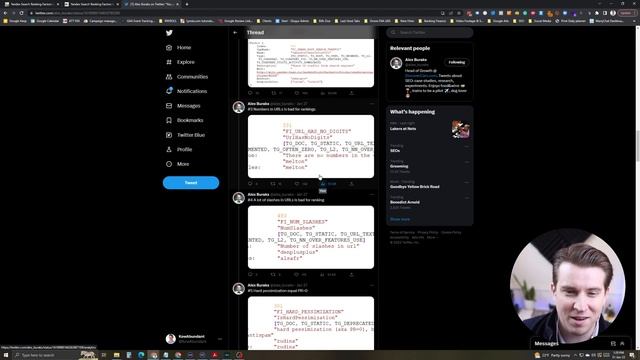Screen dimensions: 640x360
Task: Retweet the numbers-in-URL tweet
Action: 273,184
